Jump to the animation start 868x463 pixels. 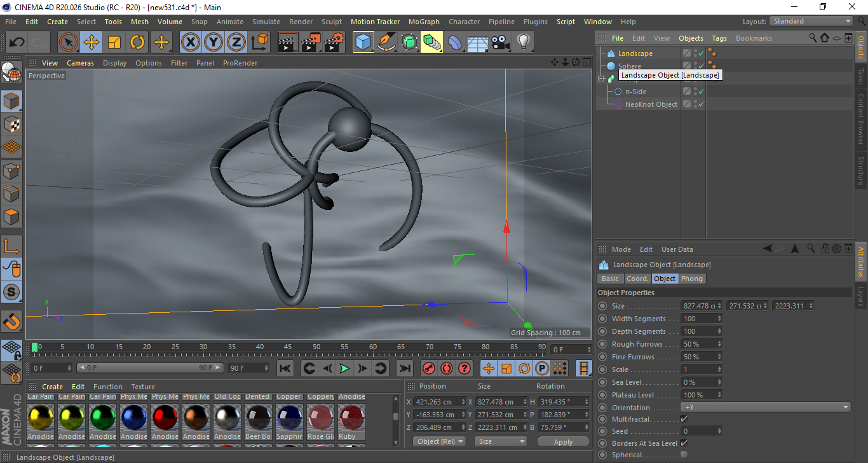pos(285,368)
